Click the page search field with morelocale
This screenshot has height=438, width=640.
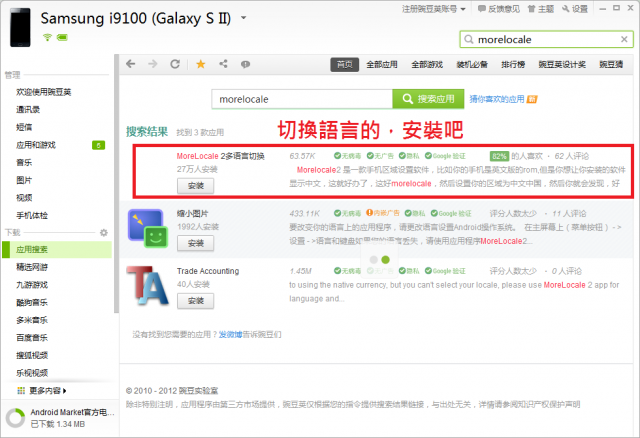point(302,99)
